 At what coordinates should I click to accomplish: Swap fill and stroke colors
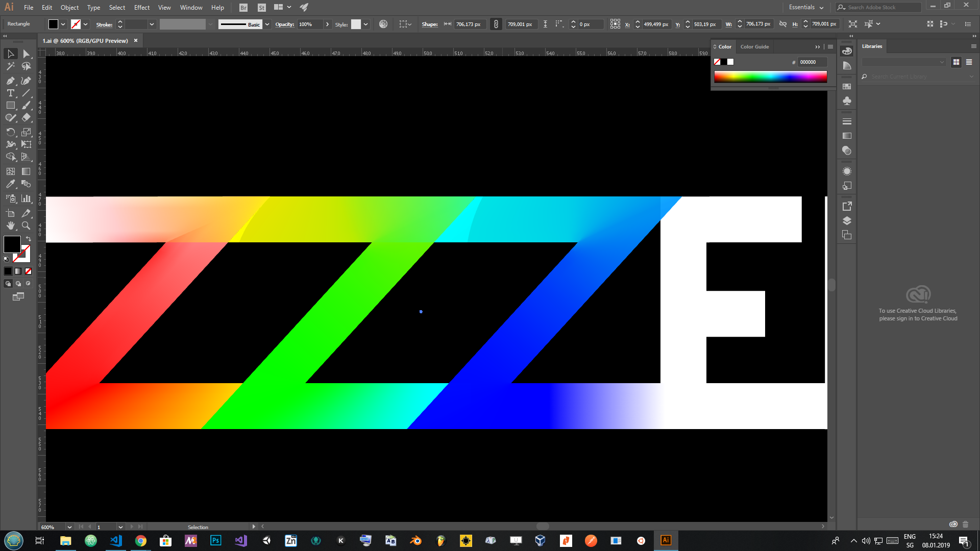[x=29, y=239]
